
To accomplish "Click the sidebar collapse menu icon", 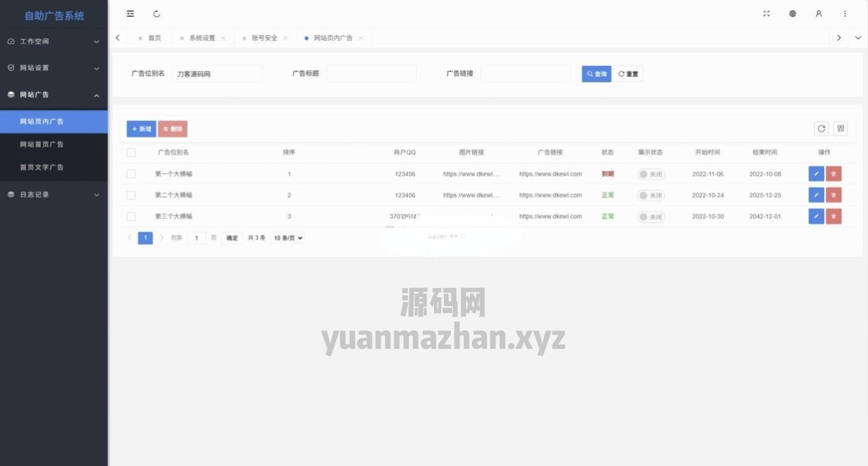I will pyautogui.click(x=130, y=14).
